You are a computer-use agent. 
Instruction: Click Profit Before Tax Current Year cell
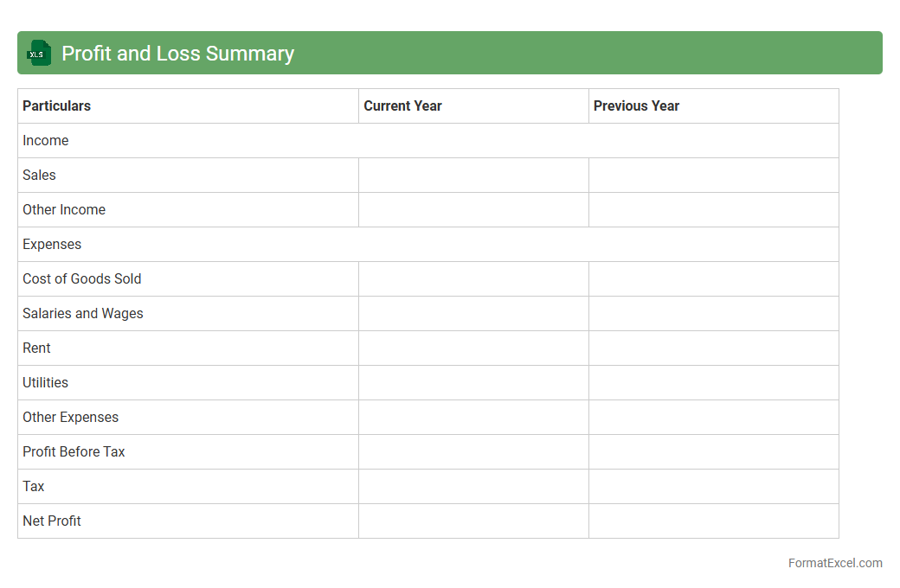pos(473,451)
